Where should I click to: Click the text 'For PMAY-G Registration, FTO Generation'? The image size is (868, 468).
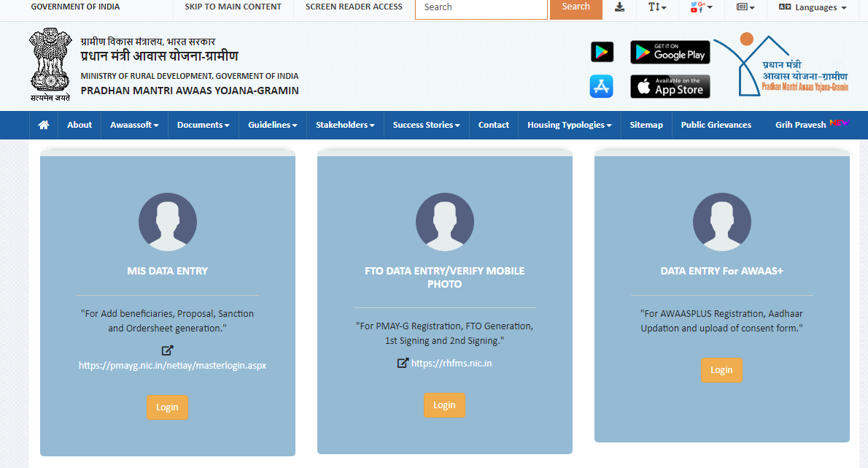click(444, 326)
